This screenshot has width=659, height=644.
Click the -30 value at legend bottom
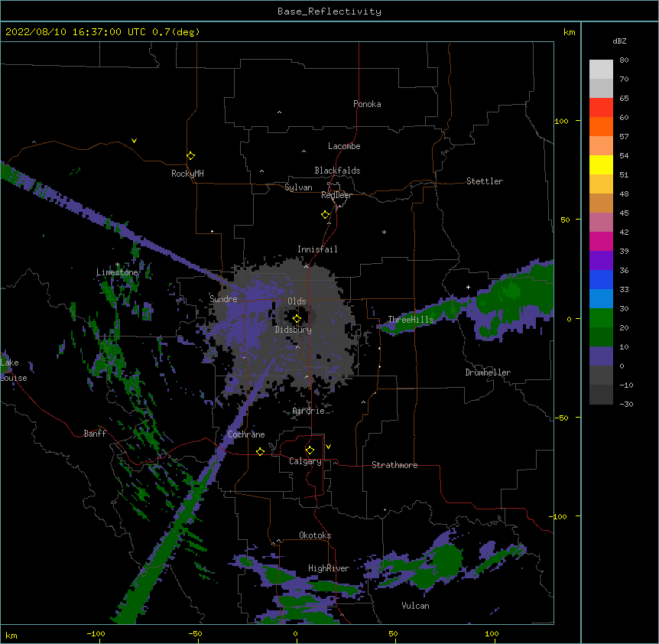point(626,404)
